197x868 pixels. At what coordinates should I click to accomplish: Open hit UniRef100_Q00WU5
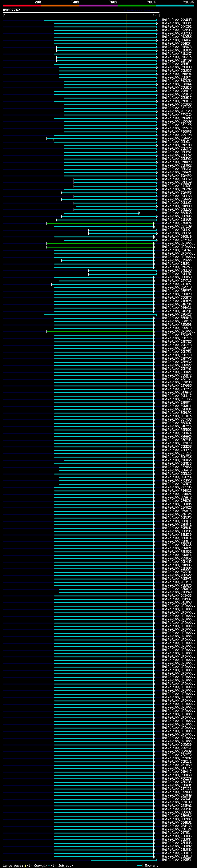pyautogui.click(x=177, y=20)
